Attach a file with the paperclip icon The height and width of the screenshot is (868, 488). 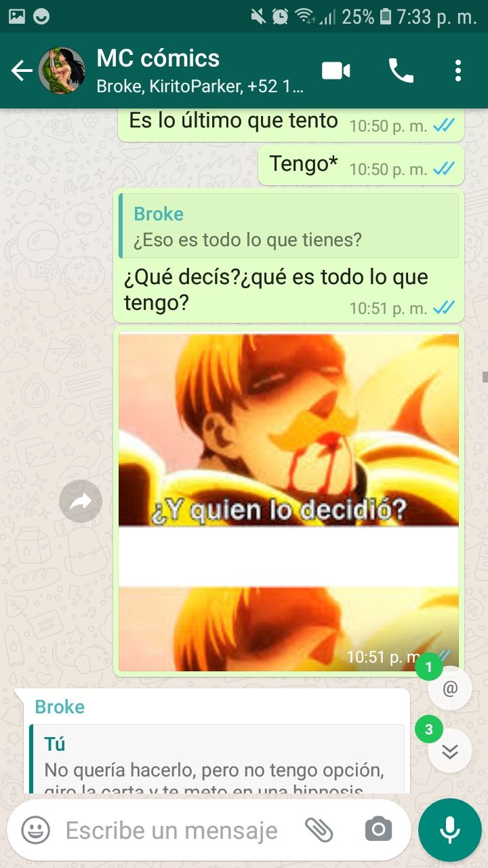click(319, 829)
